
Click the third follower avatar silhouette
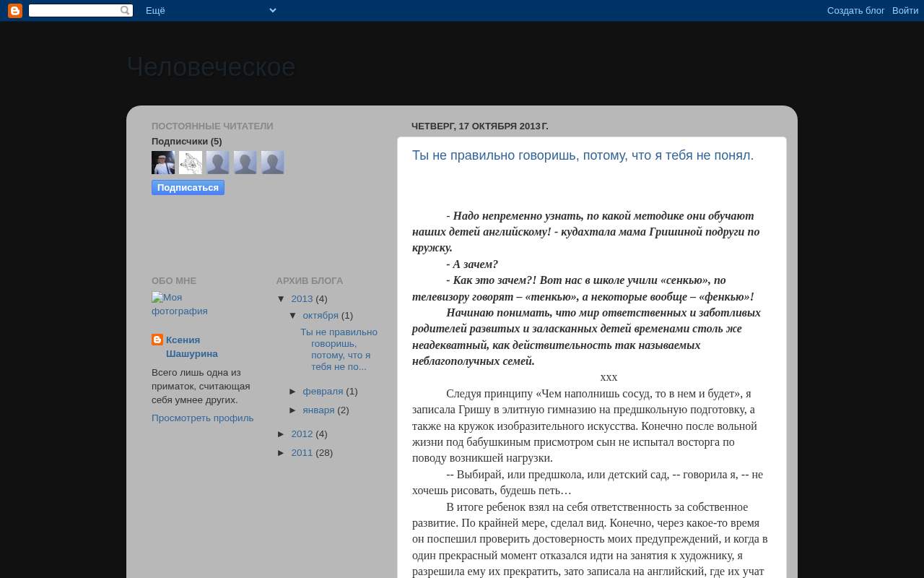coord(218,163)
